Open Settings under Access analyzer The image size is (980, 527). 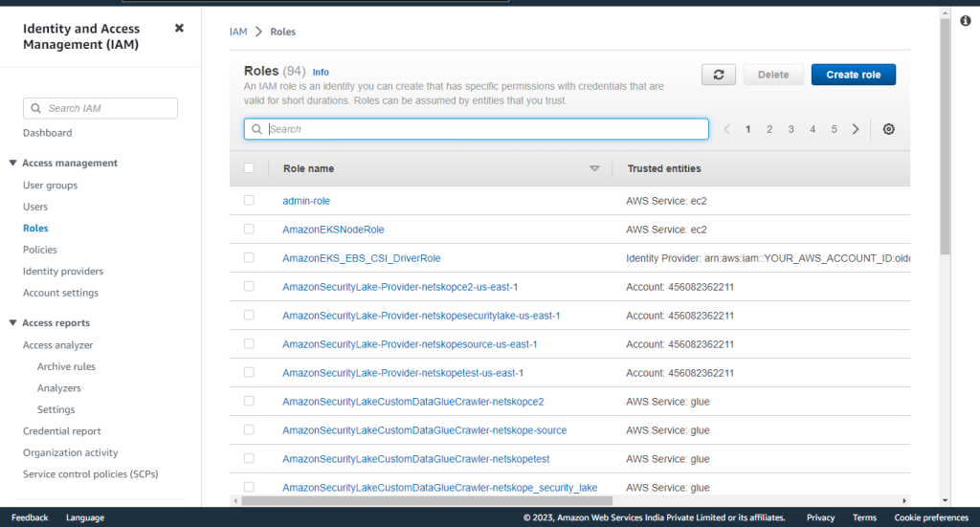pyautogui.click(x=56, y=409)
